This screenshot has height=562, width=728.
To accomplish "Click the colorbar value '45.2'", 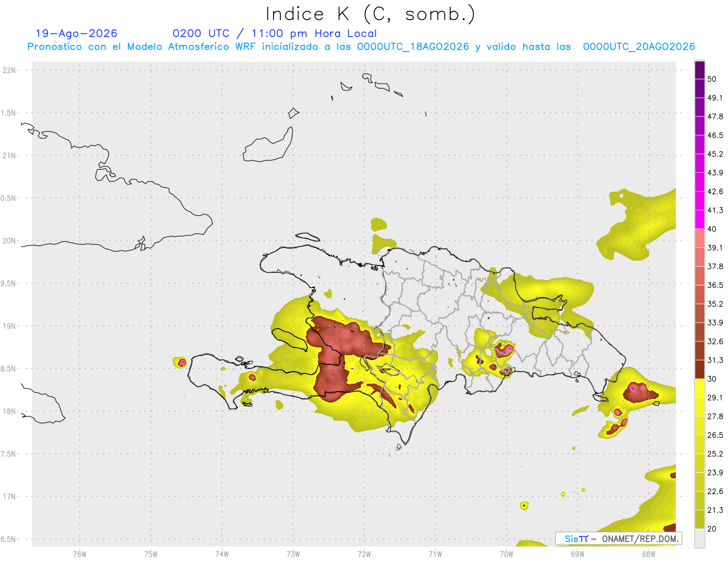I will click(x=715, y=154).
